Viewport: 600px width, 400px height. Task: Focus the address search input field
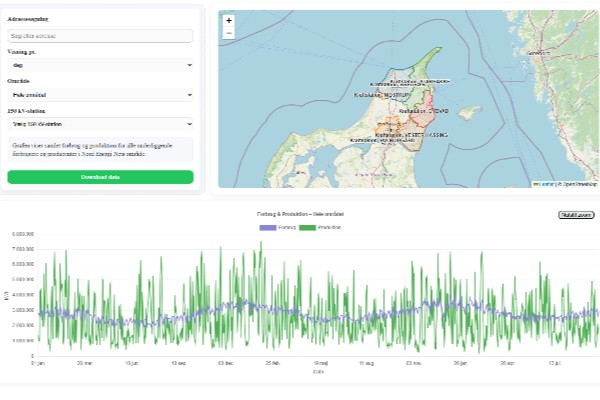[100, 36]
